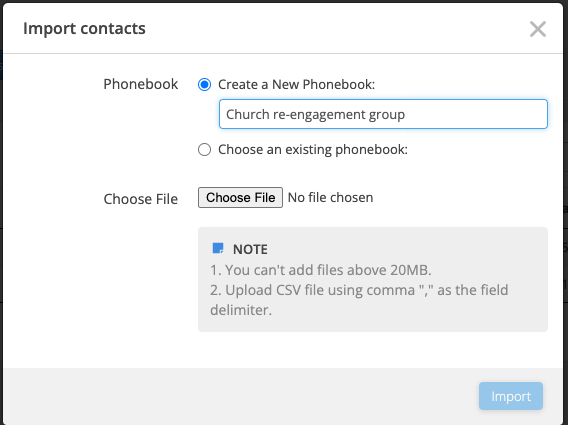
Task: Click the NOTE heading text
Action: point(250,249)
